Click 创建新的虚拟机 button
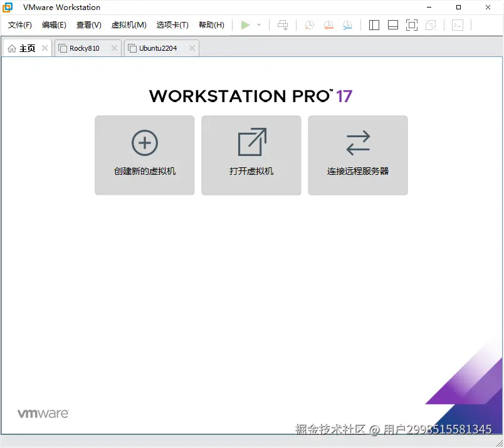This screenshot has width=504, height=448. tap(145, 155)
